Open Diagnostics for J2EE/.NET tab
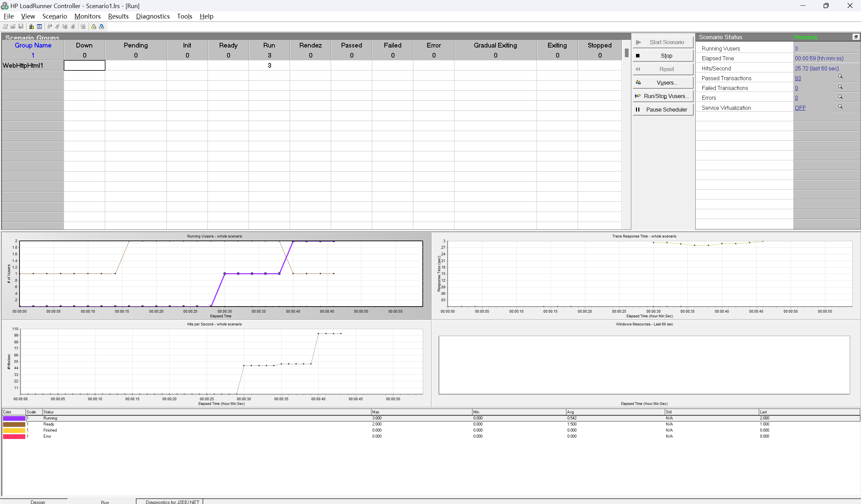861x504 pixels. click(x=172, y=502)
